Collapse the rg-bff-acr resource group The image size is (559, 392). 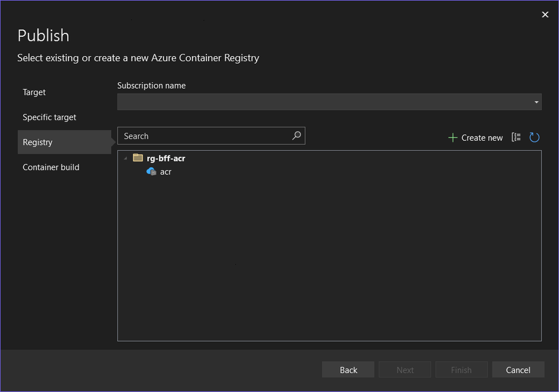coord(125,158)
